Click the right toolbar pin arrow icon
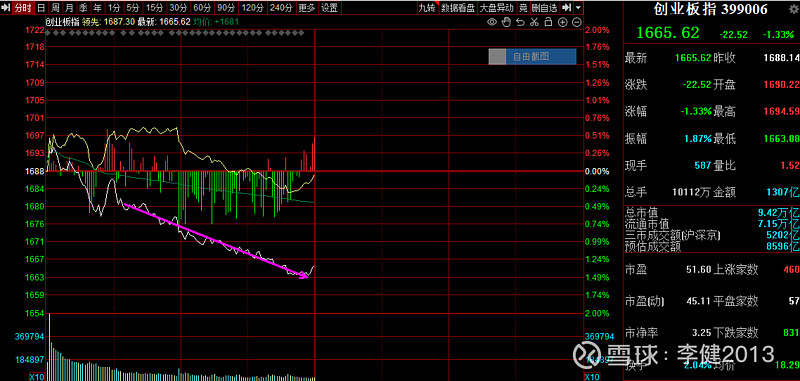The image size is (800, 381). pyautogui.click(x=566, y=8)
